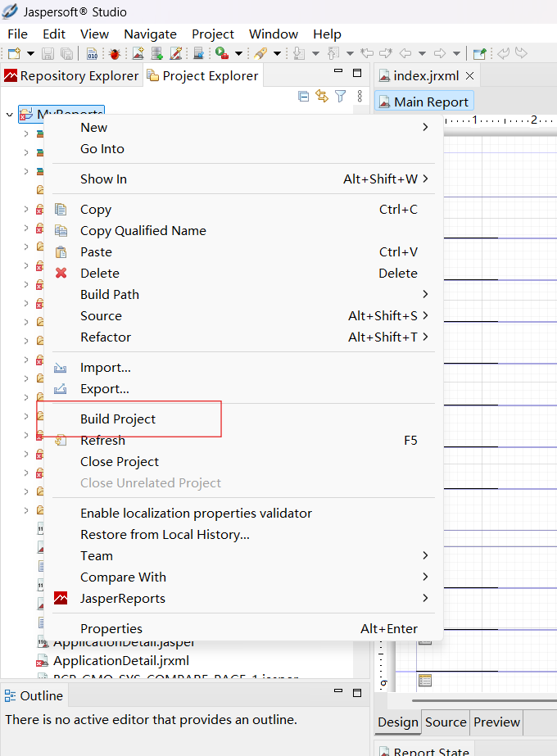Click the new data adapter icon

tap(157, 53)
